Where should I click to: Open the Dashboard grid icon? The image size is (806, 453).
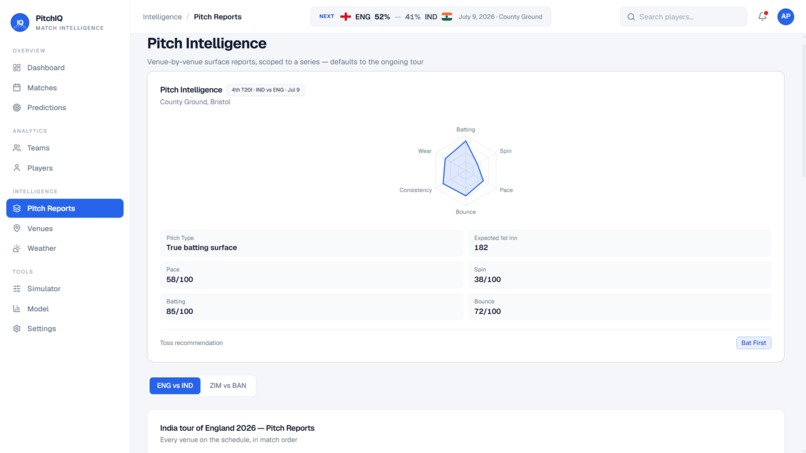click(16, 68)
